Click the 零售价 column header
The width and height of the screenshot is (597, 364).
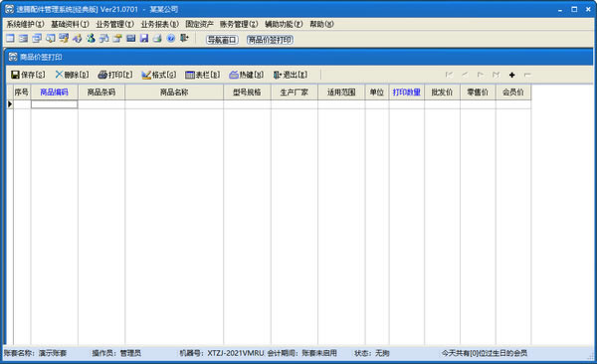478,92
